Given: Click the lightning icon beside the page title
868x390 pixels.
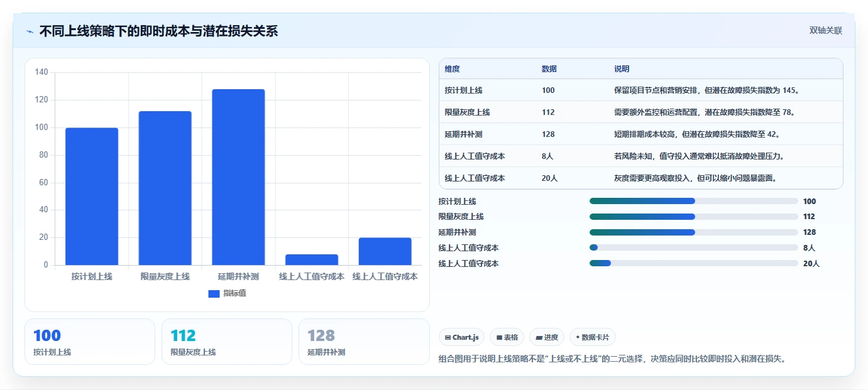Looking at the screenshot, I should click(x=30, y=31).
